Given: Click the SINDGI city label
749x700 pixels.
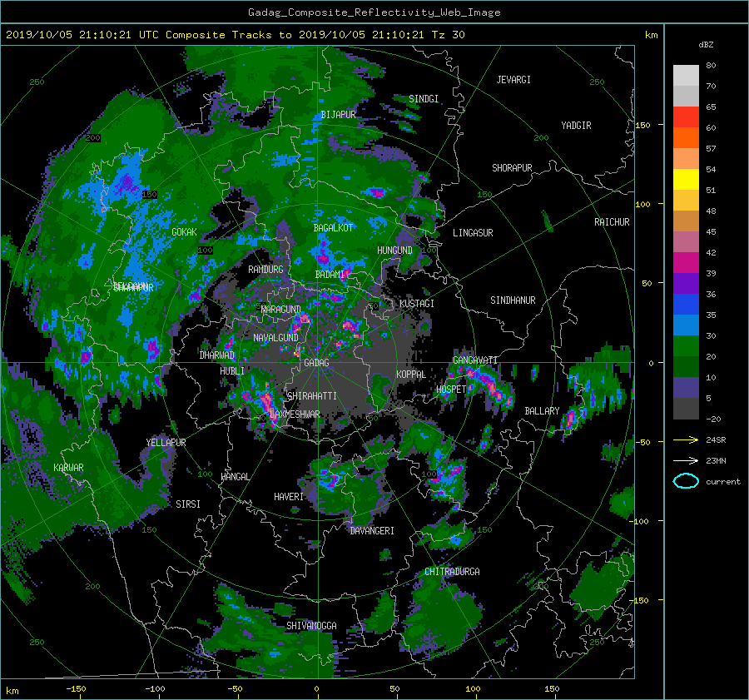Looking at the screenshot, I should tap(424, 99).
